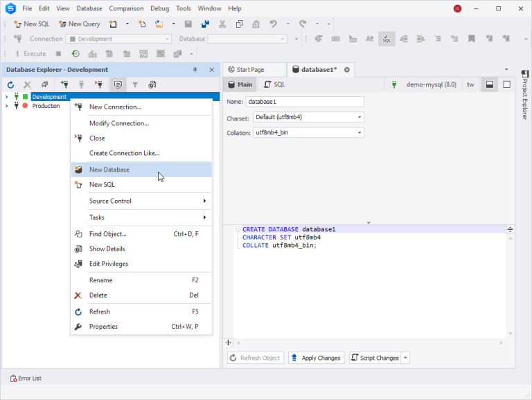Viewport: 532px width, 400px height.
Task: Click the bookmark icon in the editor toolbar
Action: pyautogui.click(x=472, y=39)
